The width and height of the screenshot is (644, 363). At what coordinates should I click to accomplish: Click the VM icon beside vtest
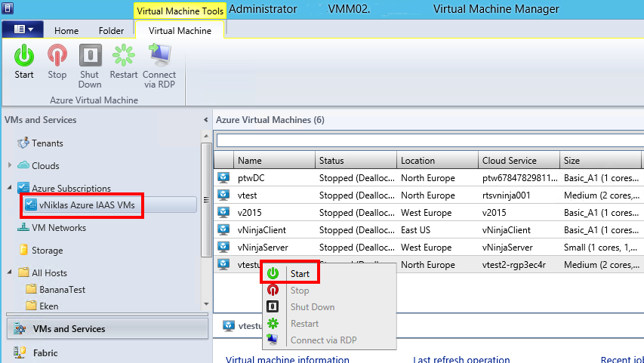click(x=223, y=195)
